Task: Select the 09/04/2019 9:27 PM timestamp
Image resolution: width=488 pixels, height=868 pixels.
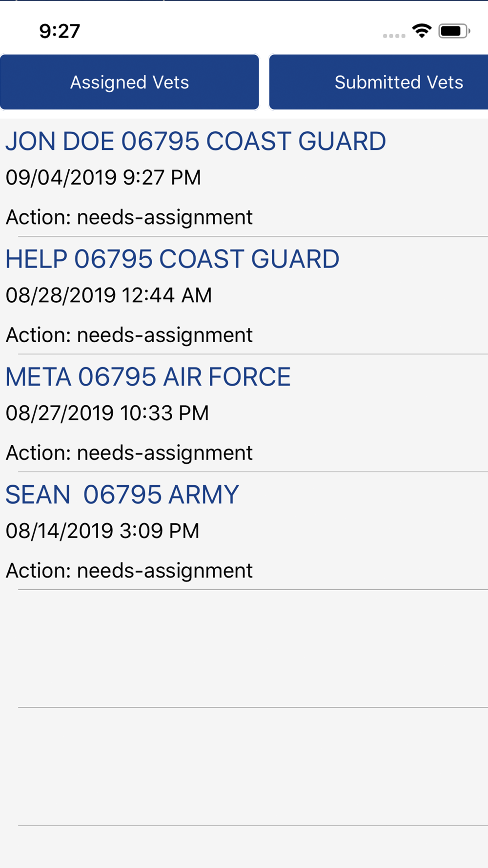Action: (x=103, y=177)
